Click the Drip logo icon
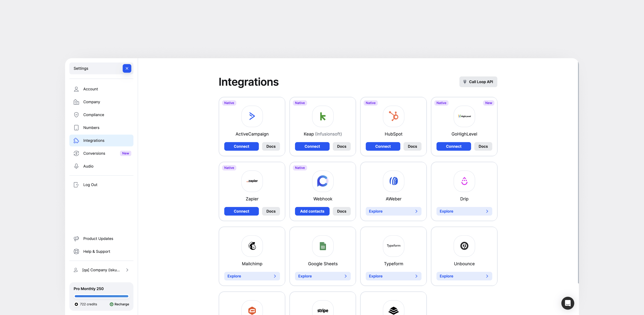Screen dimensions: 644x315 click(x=464, y=181)
